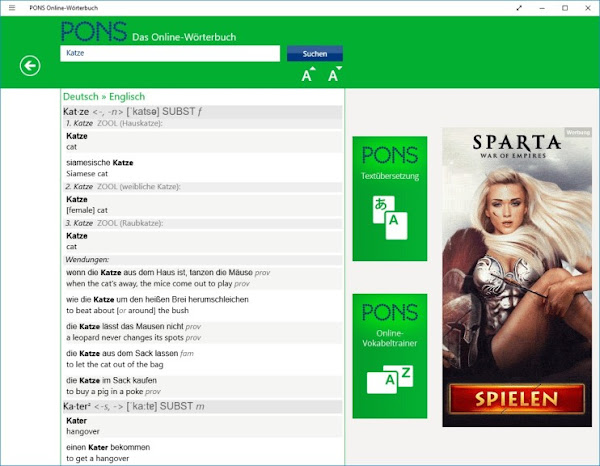Image resolution: width=600 pixels, height=466 pixels.
Task: Select the 'siamesische Katze' entry
Action: click(100, 163)
